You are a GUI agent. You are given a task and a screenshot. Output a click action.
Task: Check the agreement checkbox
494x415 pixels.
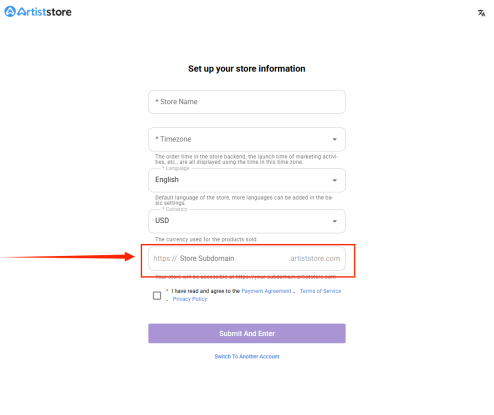tap(157, 296)
